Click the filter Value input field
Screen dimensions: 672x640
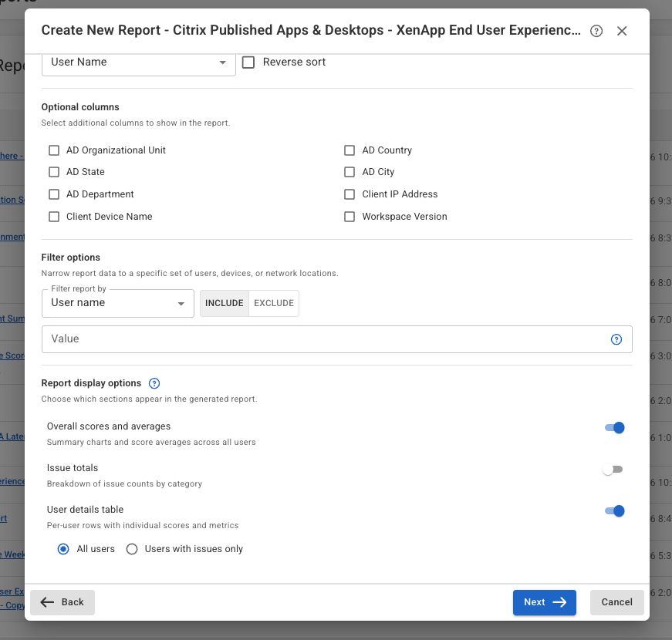337,339
